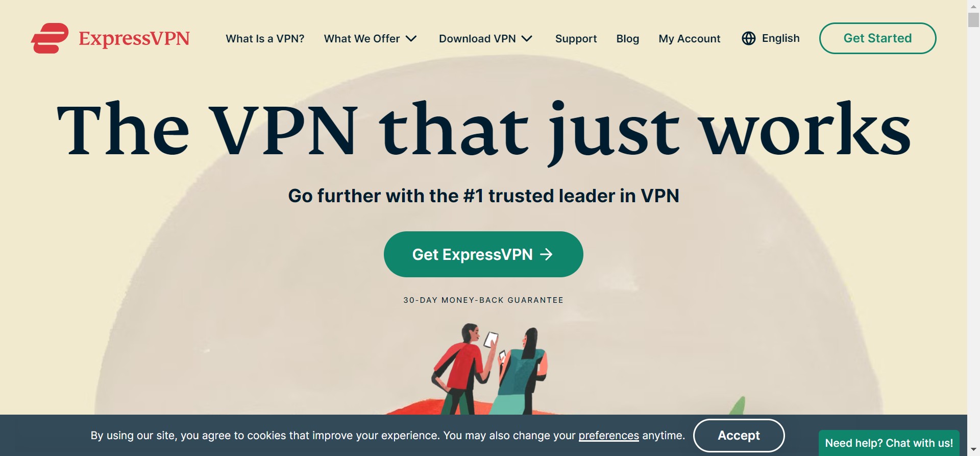
Task: Open My Account
Action: pyautogui.click(x=690, y=39)
